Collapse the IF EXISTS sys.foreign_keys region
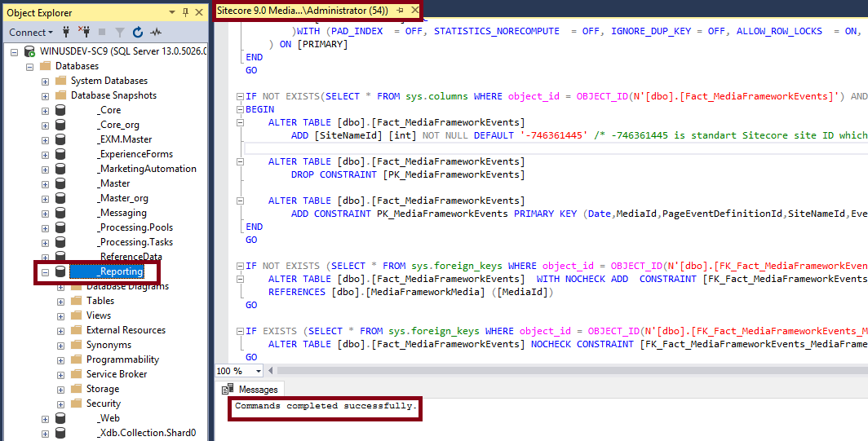 click(x=240, y=332)
